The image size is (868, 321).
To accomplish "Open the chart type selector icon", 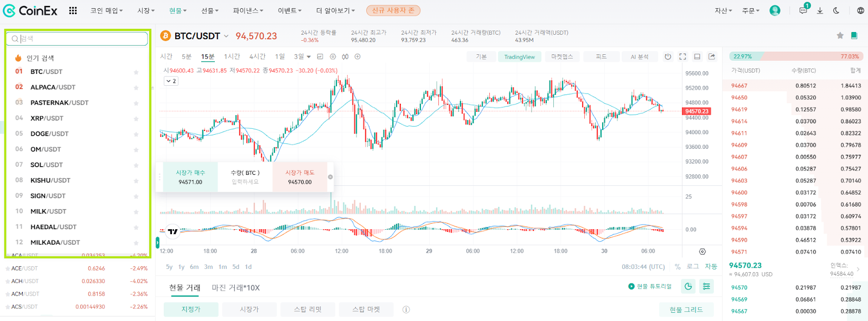I will tap(320, 56).
